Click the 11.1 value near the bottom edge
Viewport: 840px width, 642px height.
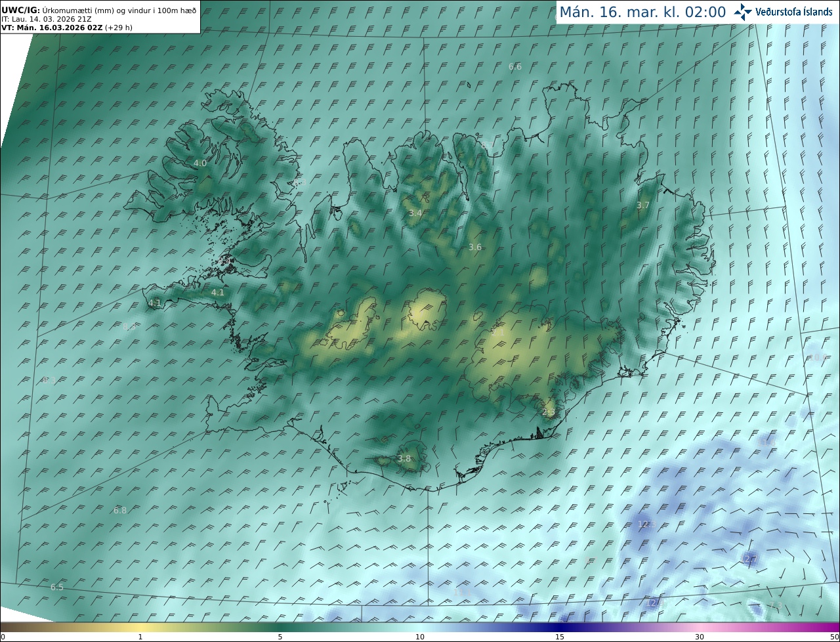click(462, 592)
